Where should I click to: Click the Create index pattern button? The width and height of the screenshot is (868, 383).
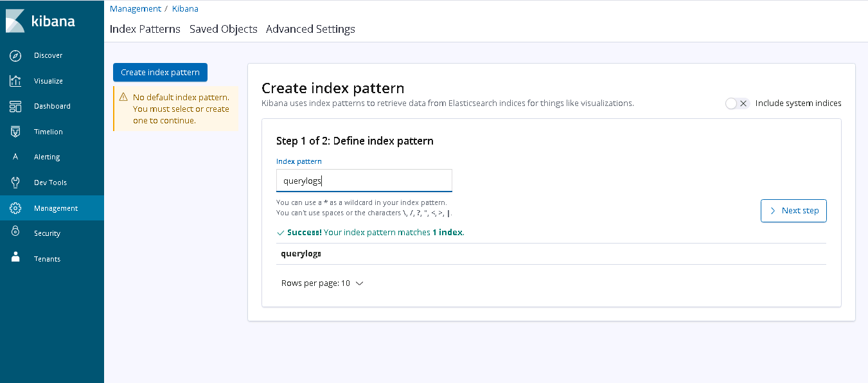(x=160, y=73)
